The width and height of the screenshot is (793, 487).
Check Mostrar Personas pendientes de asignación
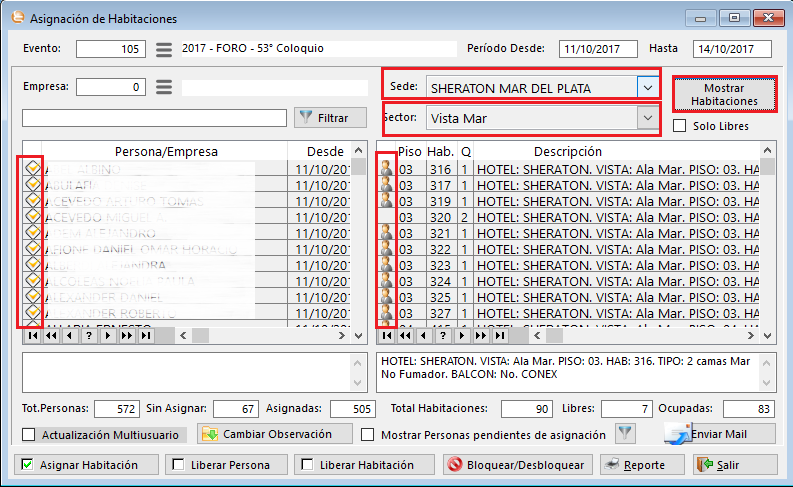coord(368,435)
